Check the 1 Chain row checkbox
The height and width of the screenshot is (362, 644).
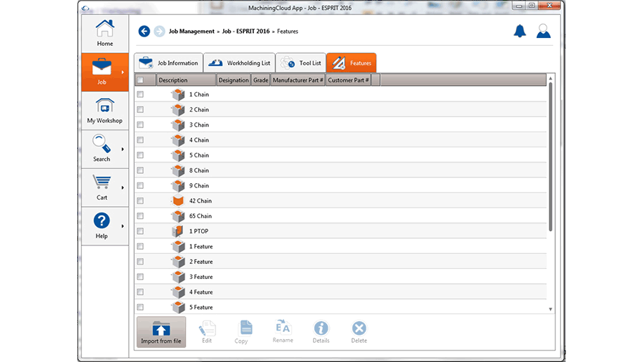click(140, 94)
